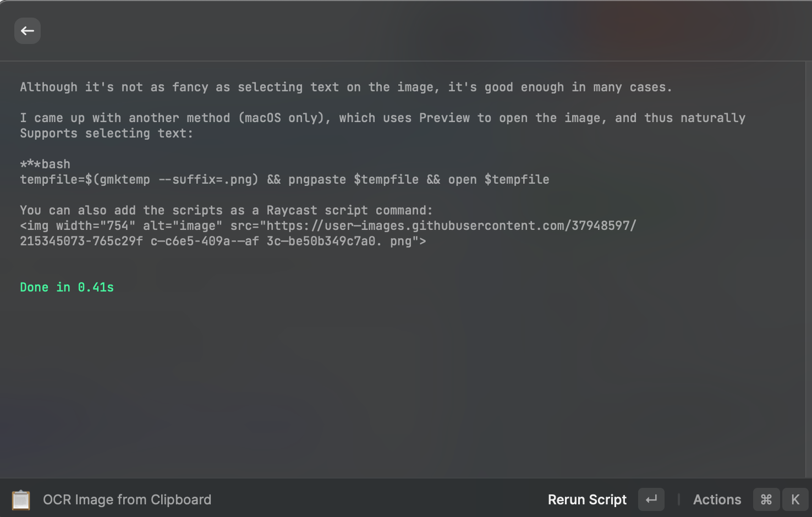Navigate back with the arrow icon
This screenshot has height=517, width=812.
click(x=27, y=31)
